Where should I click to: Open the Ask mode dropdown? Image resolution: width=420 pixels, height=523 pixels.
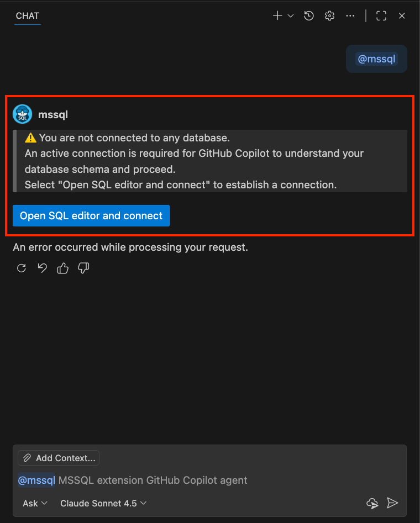[34, 503]
